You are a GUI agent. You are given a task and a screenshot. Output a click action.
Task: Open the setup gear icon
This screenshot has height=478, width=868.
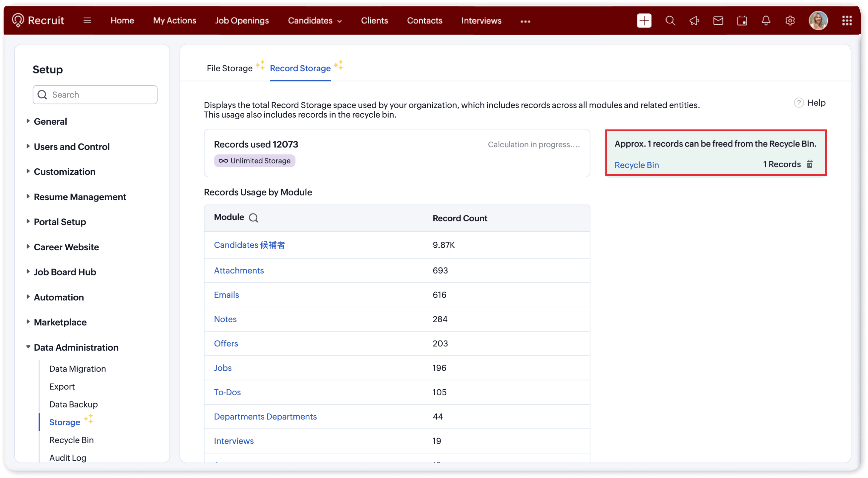pyautogui.click(x=790, y=21)
